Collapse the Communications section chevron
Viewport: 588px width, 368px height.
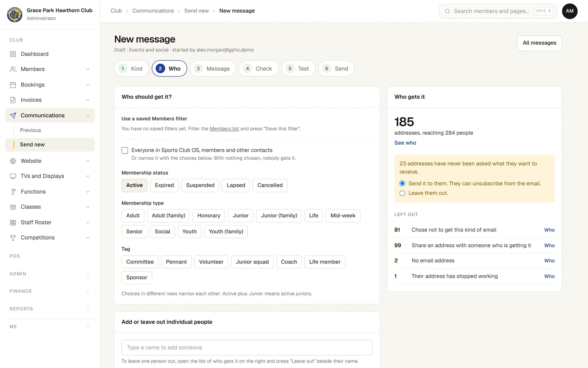tap(88, 116)
